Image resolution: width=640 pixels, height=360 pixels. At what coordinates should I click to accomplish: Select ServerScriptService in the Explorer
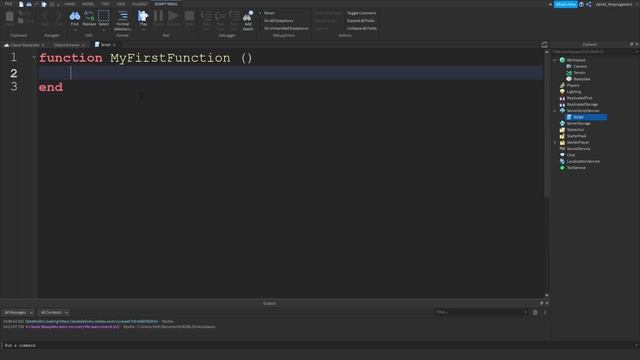click(583, 111)
